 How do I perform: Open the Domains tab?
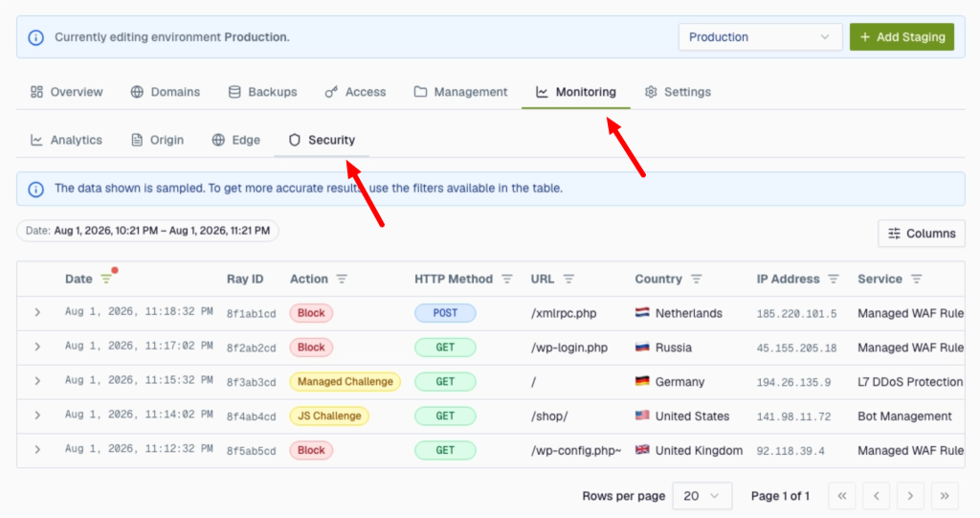(165, 92)
